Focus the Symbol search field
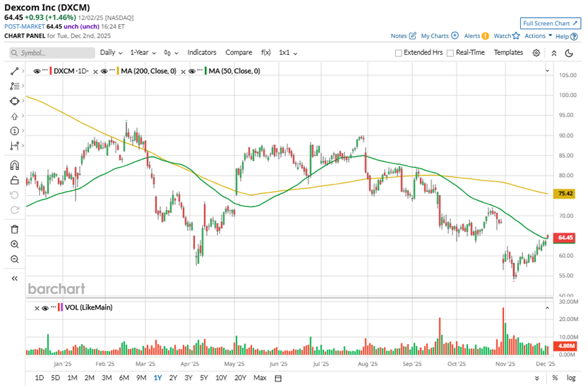The width and height of the screenshot is (588, 387). 52,53
